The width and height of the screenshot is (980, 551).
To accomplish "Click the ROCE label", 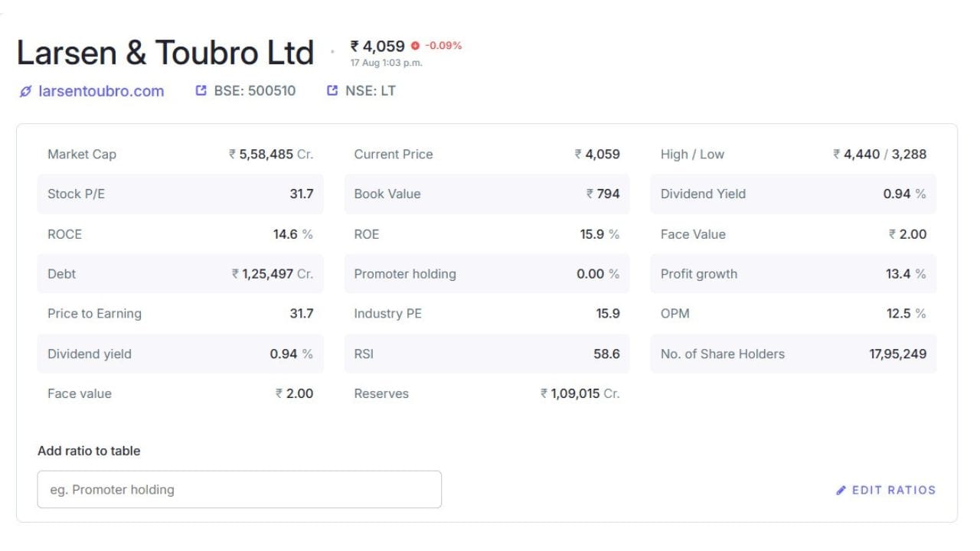I will click(64, 234).
